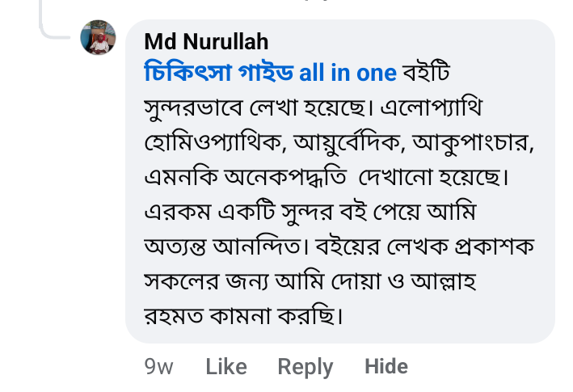Image resolution: width=573 pixels, height=392 pixels.
Task: Open the চিকিৎসা গাইড all in one link
Action: coord(270,73)
